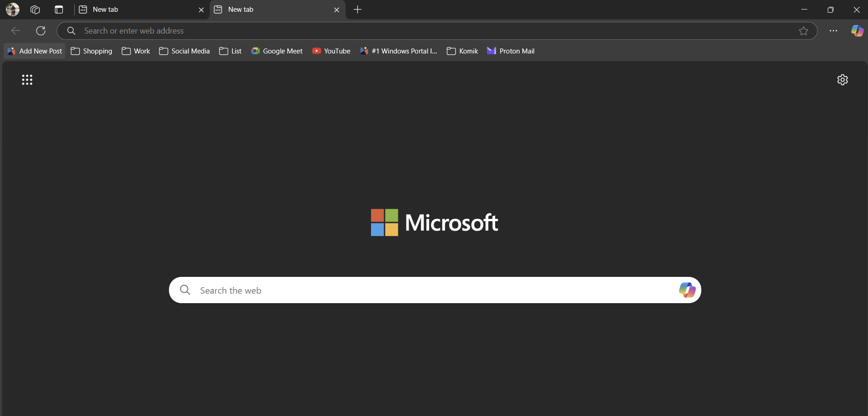Go back with the back arrow
The height and width of the screenshot is (416, 868).
(16, 31)
